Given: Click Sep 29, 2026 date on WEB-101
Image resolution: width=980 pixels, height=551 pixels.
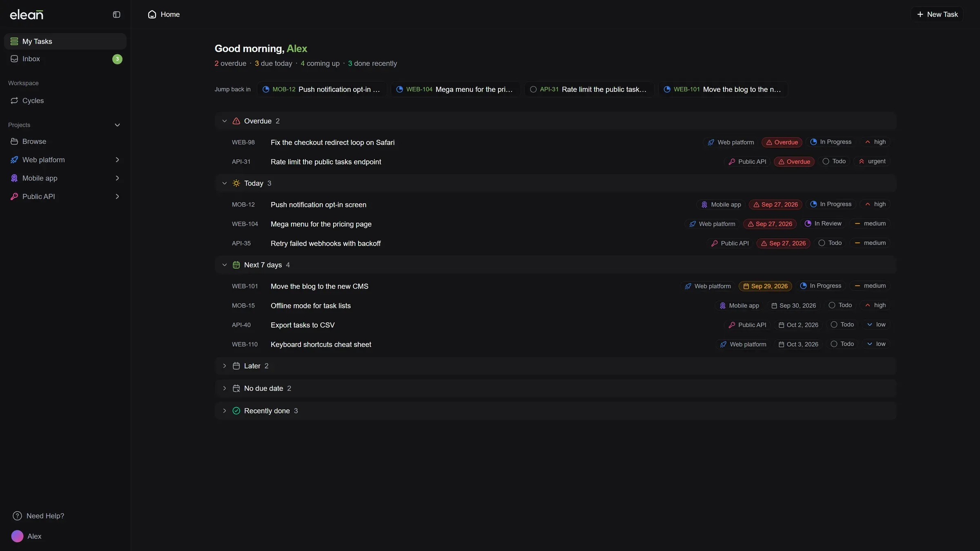Looking at the screenshot, I should (x=765, y=286).
